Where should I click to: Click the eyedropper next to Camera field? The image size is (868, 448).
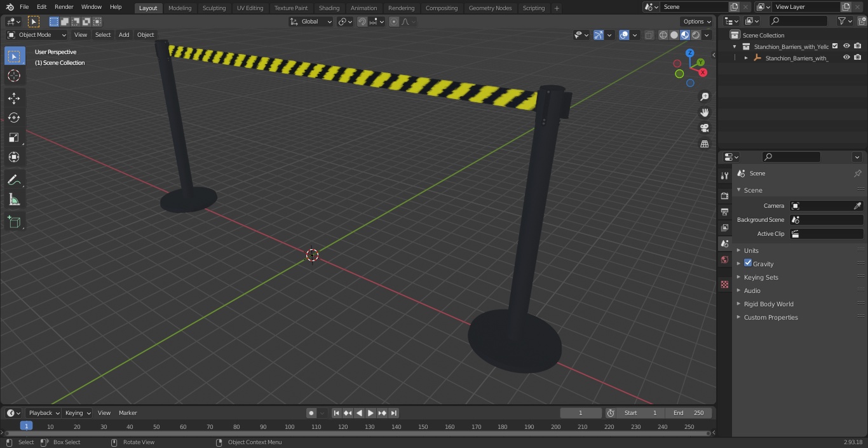857,206
